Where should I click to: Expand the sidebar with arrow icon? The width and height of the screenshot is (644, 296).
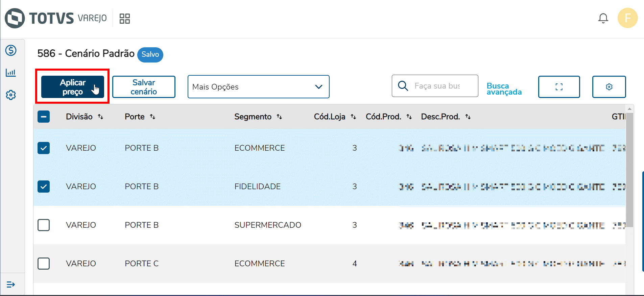coord(11,285)
